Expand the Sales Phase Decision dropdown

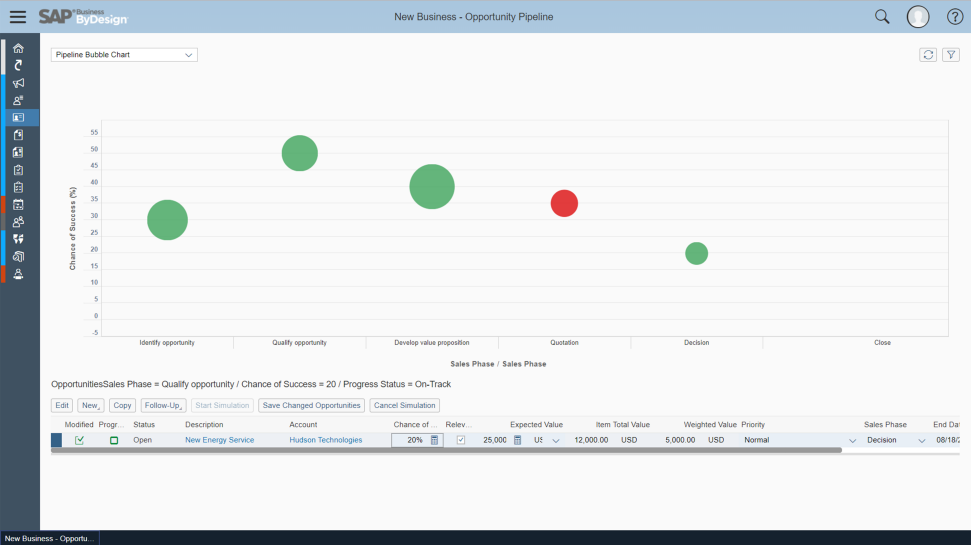921,440
